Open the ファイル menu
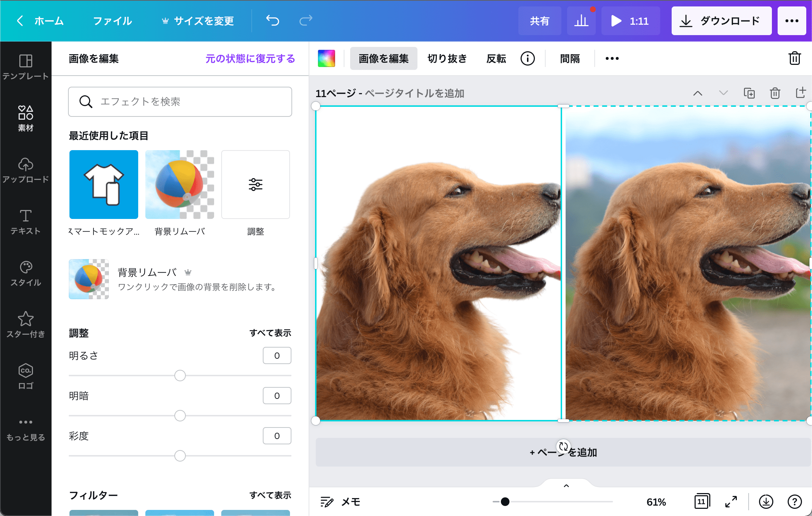Image resolution: width=812 pixels, height=516 pixels. [x=112, y=20]
